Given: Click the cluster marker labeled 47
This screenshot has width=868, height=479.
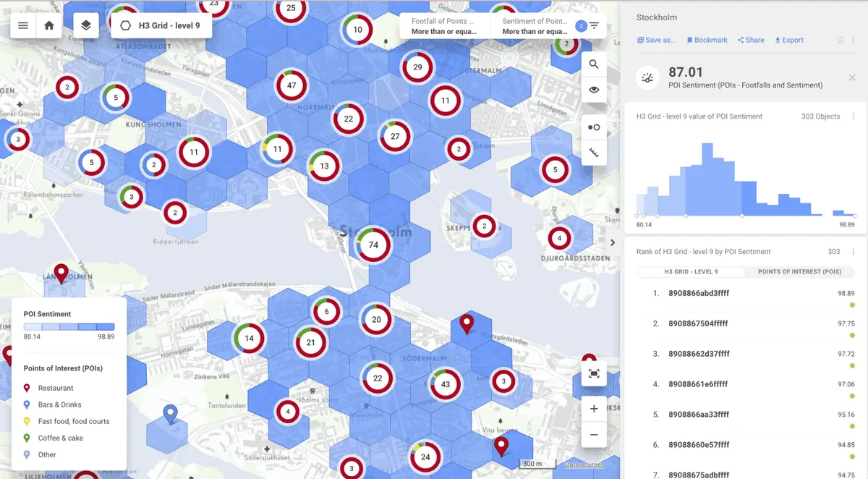Looking at the screenshot, I should 292,85.
